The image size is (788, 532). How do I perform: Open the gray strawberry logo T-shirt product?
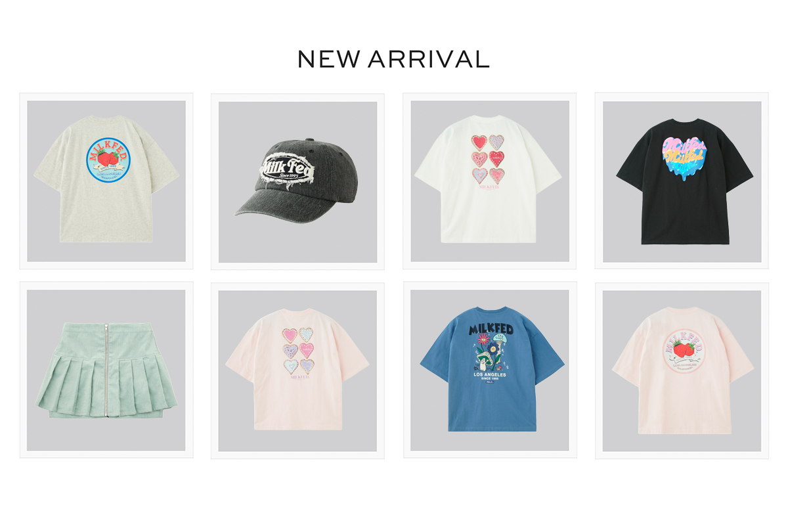tap(106, 181)
